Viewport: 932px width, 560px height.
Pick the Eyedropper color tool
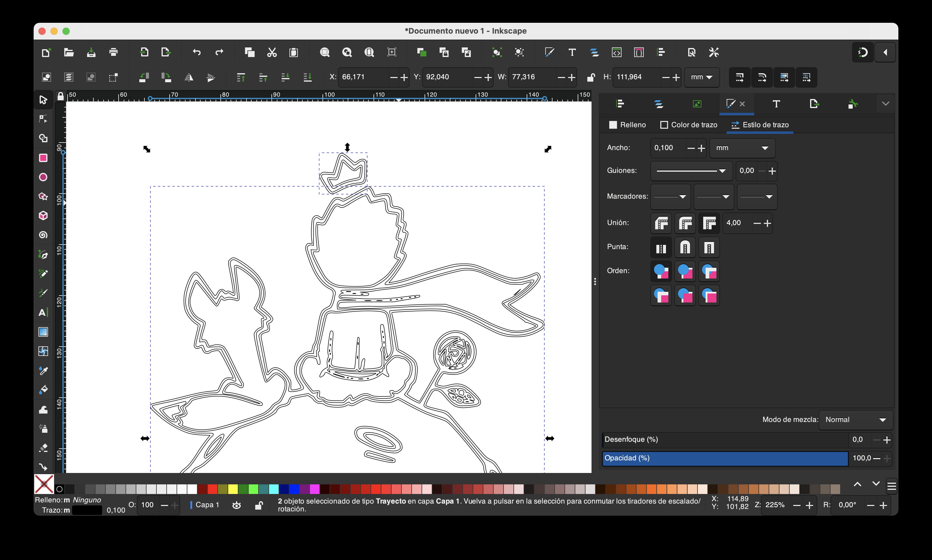coord(43,371)
